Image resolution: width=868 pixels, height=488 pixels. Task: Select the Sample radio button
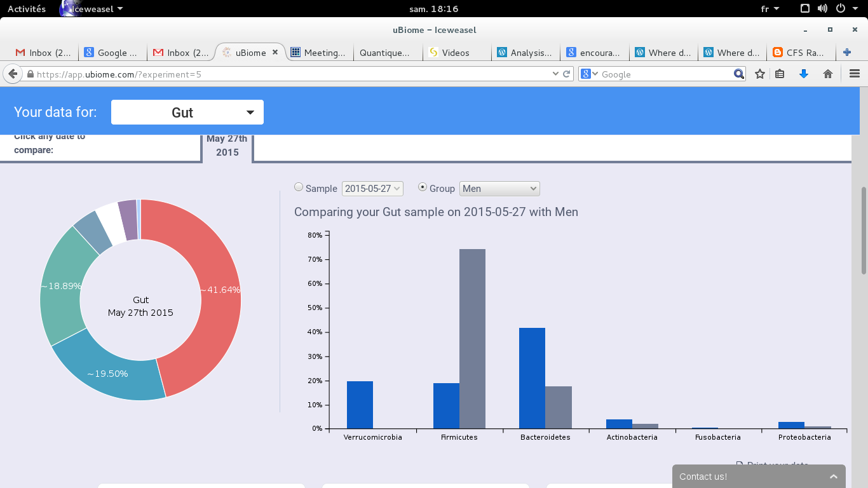coord(299,187)
